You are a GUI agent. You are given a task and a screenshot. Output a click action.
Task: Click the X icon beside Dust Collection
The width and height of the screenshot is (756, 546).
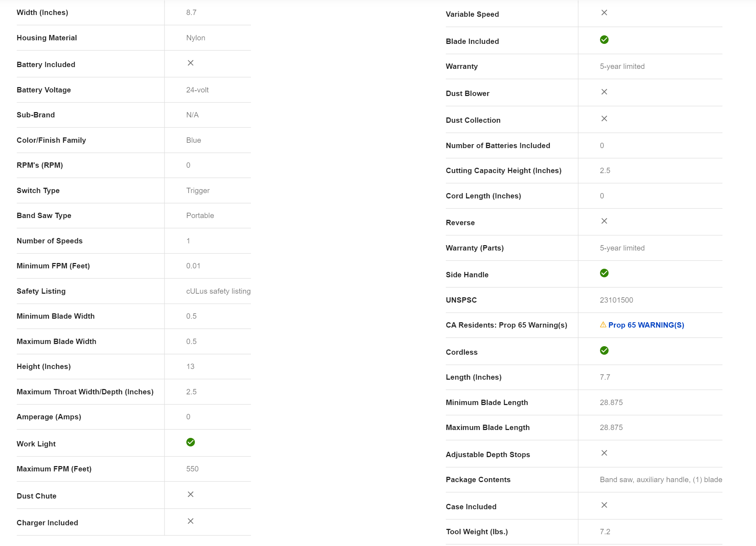[x=604, y=118]
